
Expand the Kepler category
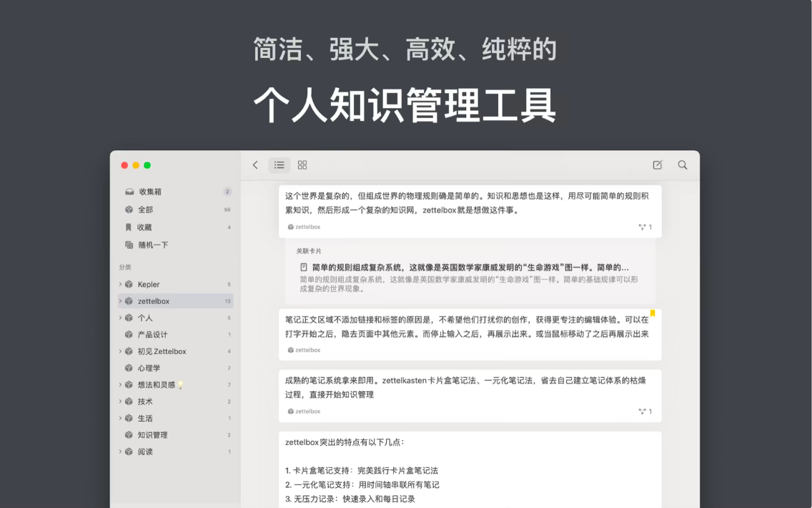[x=120, y=284]
